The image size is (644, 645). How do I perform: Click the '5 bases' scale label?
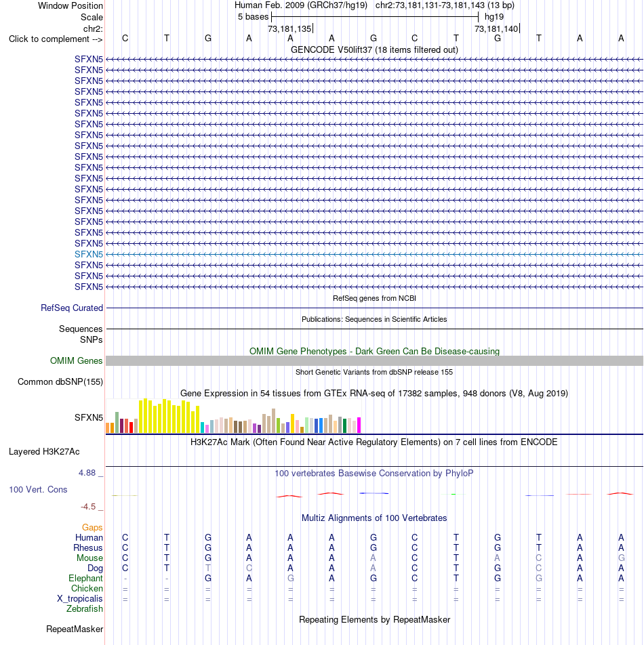[x=253, y=17]
